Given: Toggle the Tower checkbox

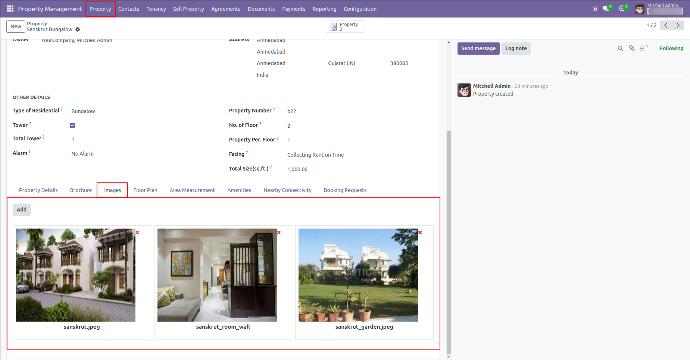Looking at the screenshot, I should click(x=73, y=125).
